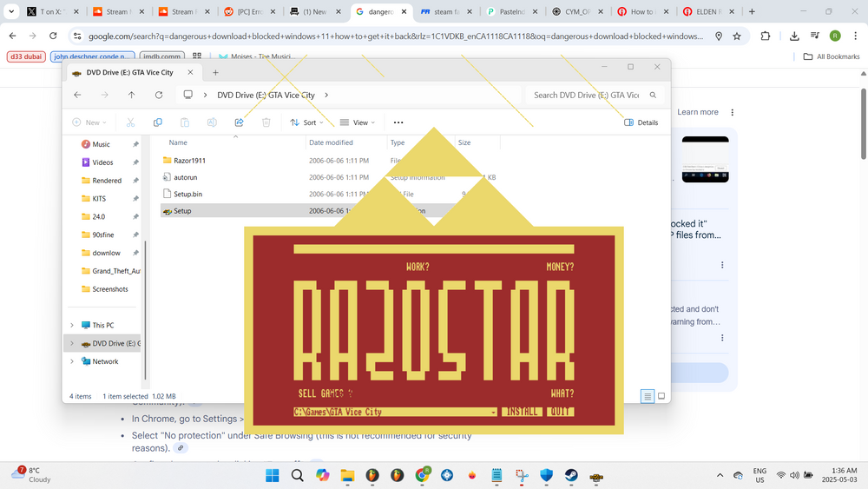Image resolution: width=868 pixels, height=489 pixels.
Task: Click the Rename icon in Explorer toolbar
Action: [x=212, y=122]
